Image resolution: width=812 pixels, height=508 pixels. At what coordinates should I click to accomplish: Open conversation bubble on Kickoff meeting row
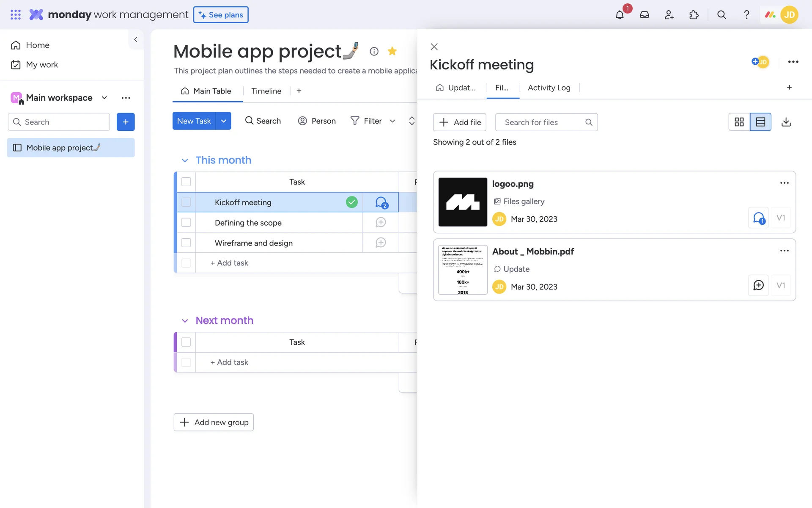(x=381, y=202)
